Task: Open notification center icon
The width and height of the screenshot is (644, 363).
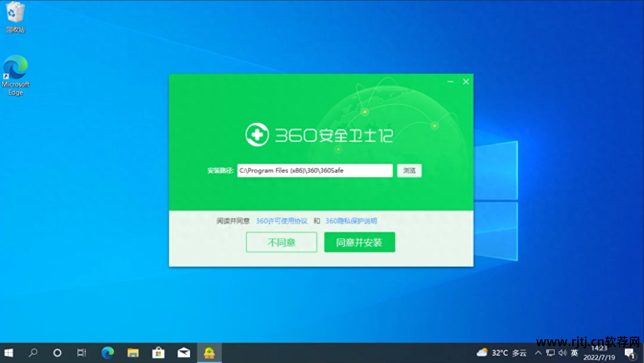Action: pyautogui.click(x=631, y=353)
